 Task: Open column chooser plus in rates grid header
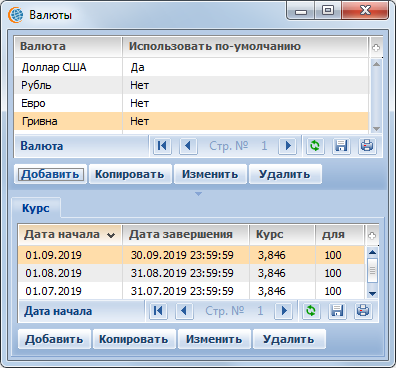coord(372,236)
